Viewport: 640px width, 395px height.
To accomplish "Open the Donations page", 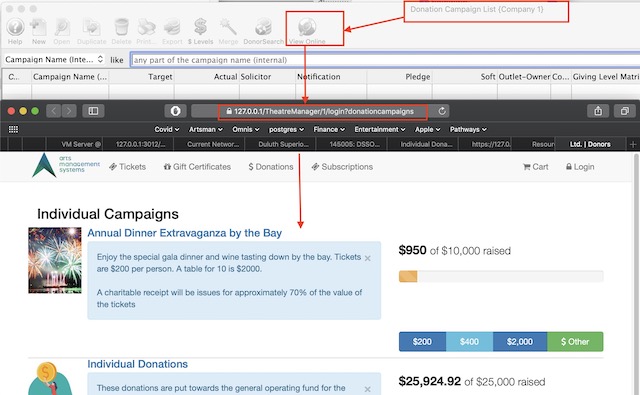I will coord(271,166).
